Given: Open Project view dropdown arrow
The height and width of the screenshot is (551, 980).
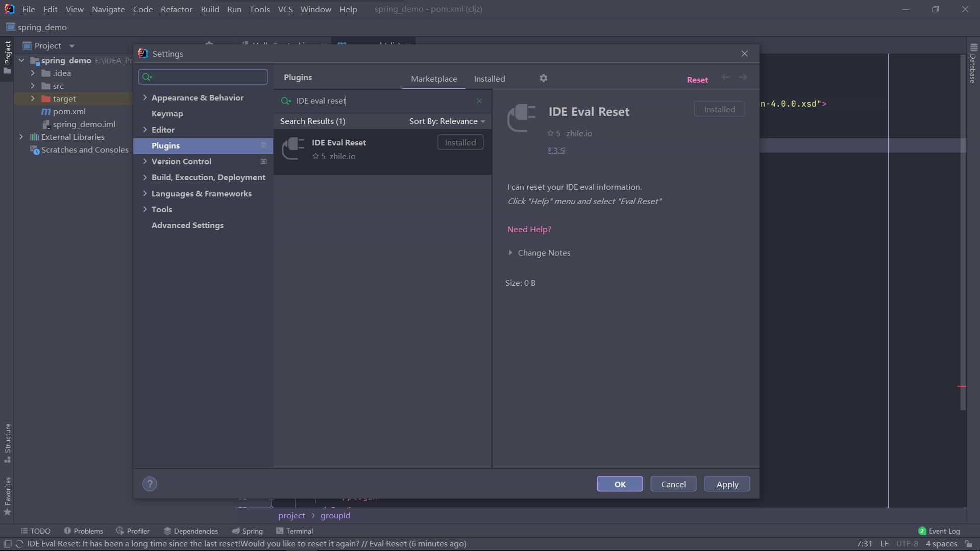Looking at the screenshot, I should pos(71,46).
